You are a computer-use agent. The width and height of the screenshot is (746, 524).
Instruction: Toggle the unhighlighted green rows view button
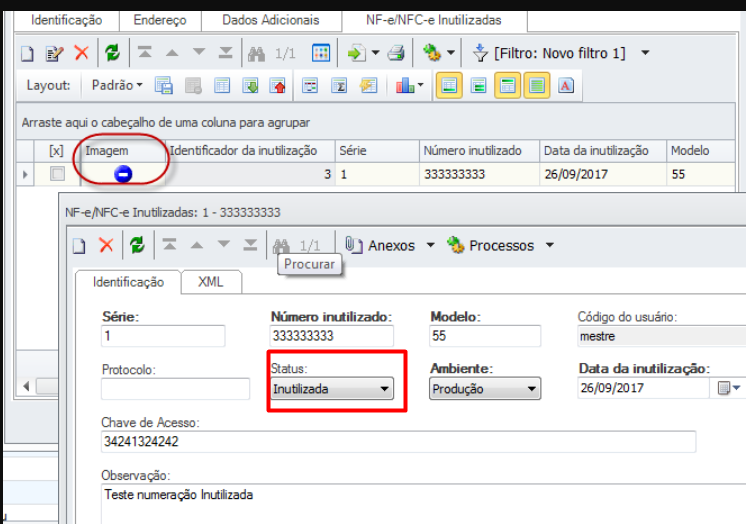point(479,86)
